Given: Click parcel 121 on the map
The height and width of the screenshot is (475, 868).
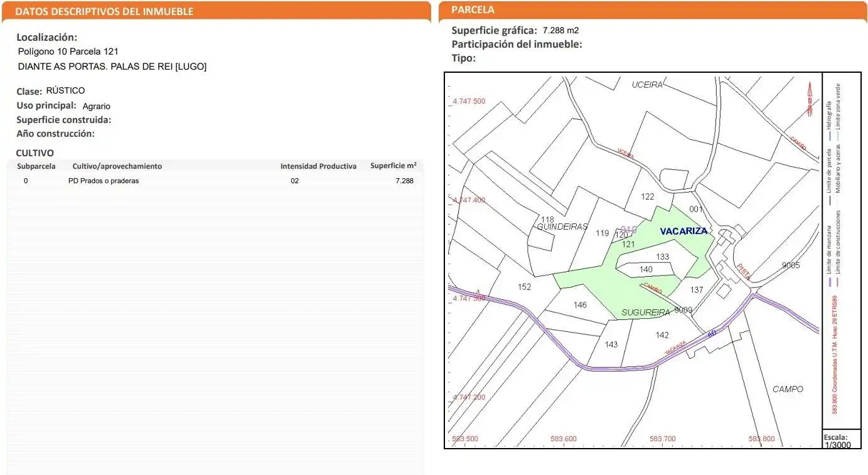Looking at the screenshot, I should 628,244.
